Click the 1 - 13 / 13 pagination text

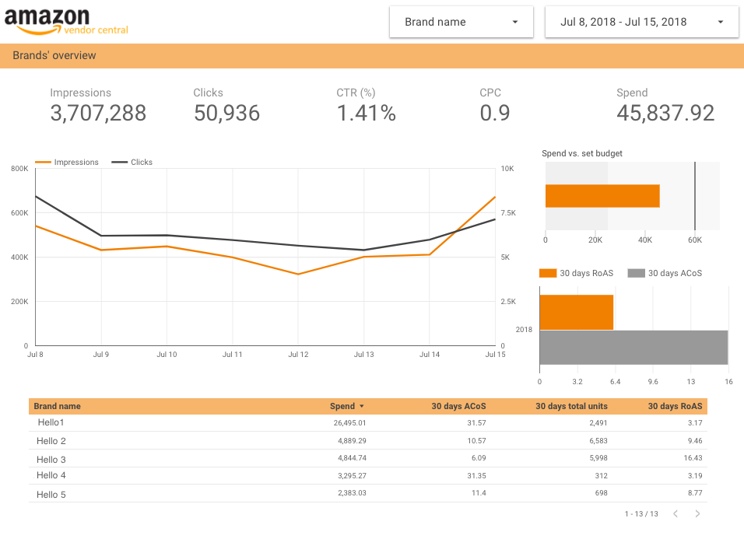point(641,514)
